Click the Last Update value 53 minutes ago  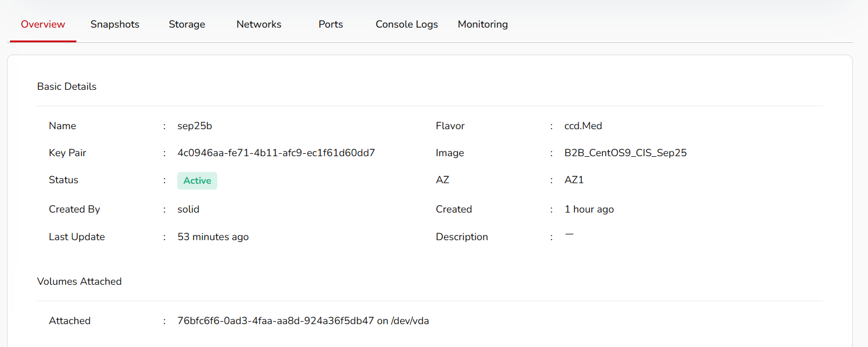pyautogui.click(x=213, y=237)
